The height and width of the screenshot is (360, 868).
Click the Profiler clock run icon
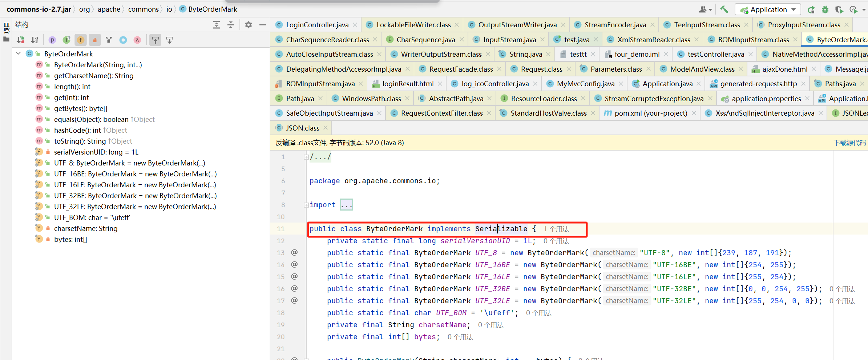853,9
